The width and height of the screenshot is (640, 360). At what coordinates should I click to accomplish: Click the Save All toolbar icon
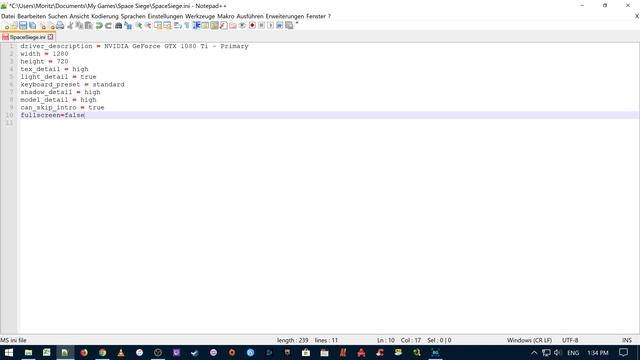tap(32, 26)
